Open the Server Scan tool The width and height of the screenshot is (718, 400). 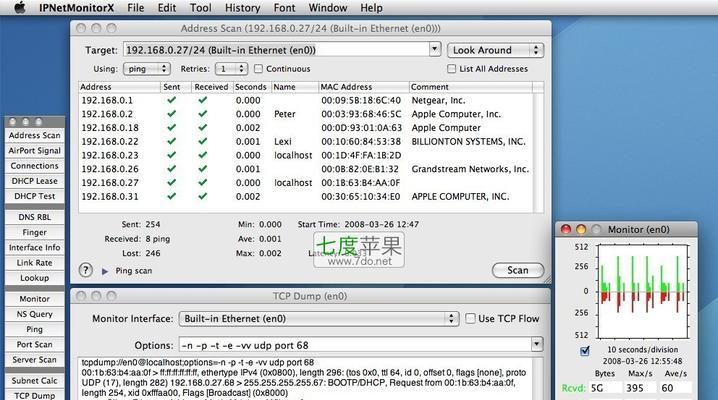pyautogui.click(x=34, y=360)
